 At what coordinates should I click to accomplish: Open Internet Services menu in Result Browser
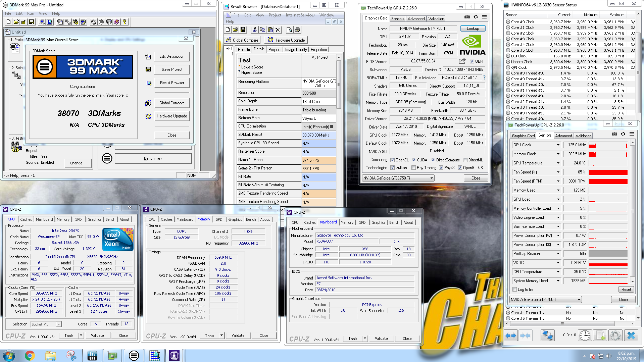(300, 15)
